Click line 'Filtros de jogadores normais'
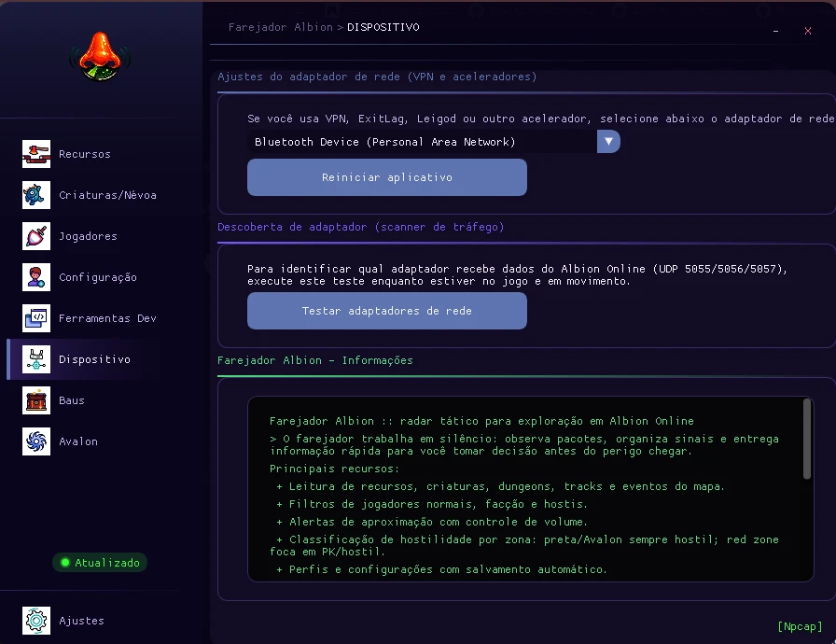 432,504
